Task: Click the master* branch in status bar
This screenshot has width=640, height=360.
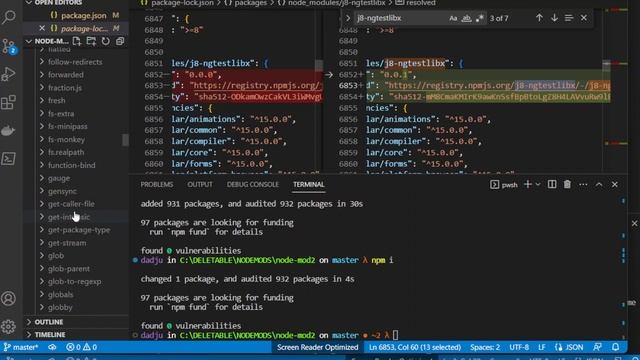Action: (21, 347)
